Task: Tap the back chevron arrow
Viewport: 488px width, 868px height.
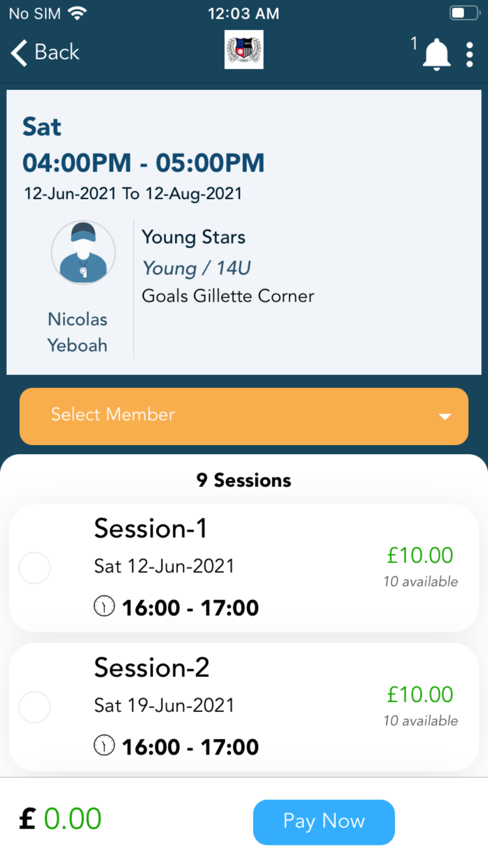Action: (19, 53)
